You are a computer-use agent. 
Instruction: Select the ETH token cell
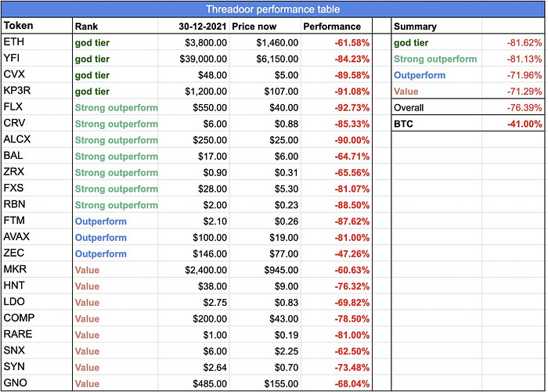click(37, 42)
